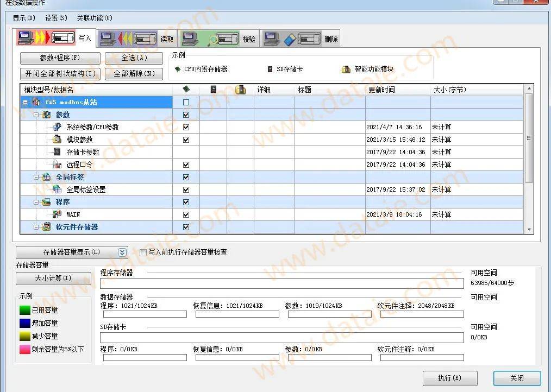Viewport: 551px width, 392px height.
Task: Click the 执行(E) button
Action: tap(450, 378)
